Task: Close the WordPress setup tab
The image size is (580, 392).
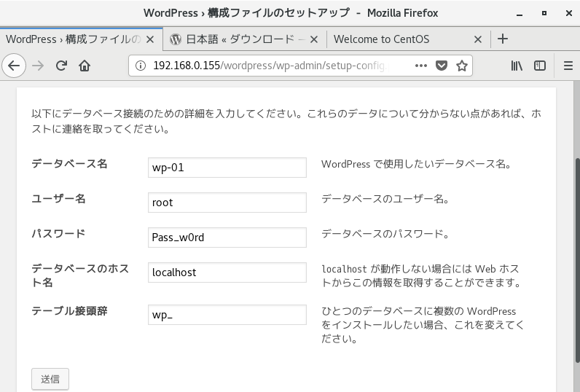Action: (150, 39)
